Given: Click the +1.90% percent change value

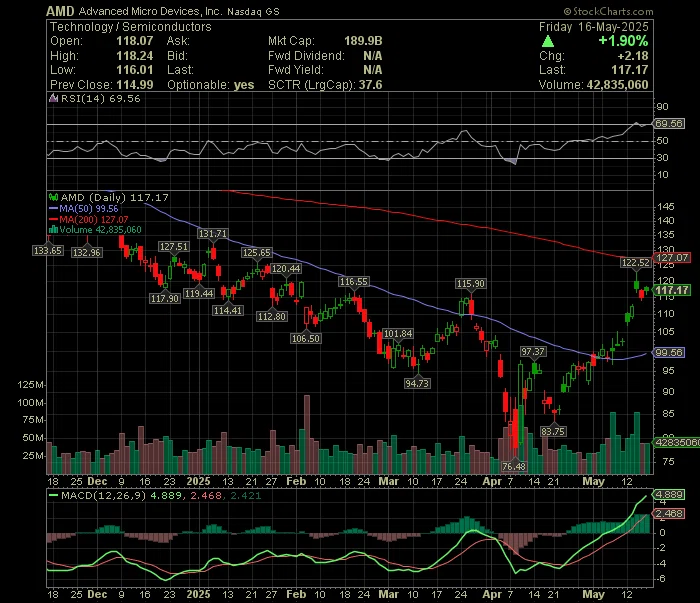Looking at the screenshot, I should [623, 41].
